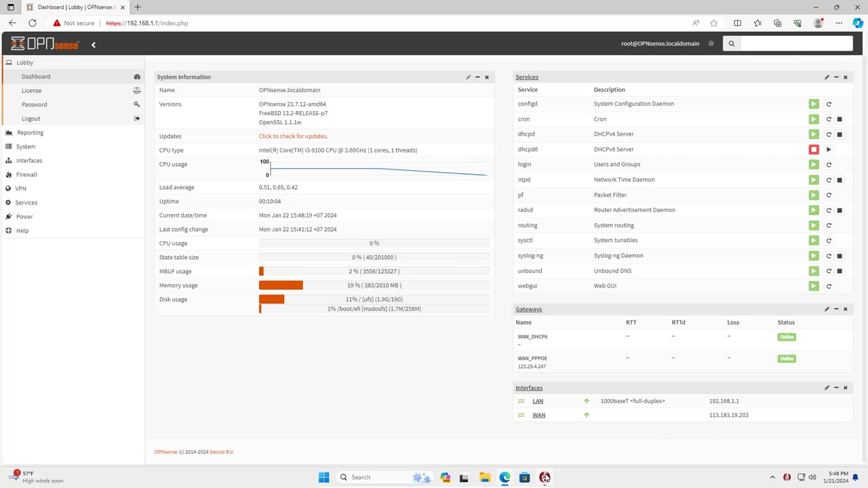Close the System Information widget
Viewport: 868px width, 488px height.
click(x=486, y=77)
